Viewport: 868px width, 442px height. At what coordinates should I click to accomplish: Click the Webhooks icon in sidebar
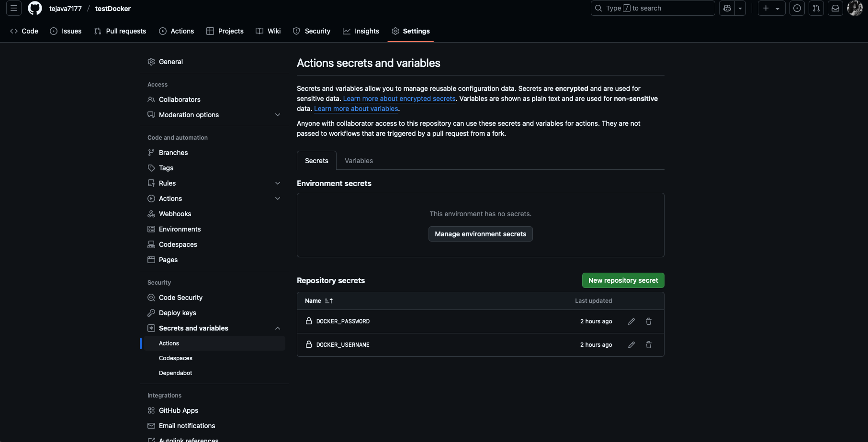(x=151, y=214)
